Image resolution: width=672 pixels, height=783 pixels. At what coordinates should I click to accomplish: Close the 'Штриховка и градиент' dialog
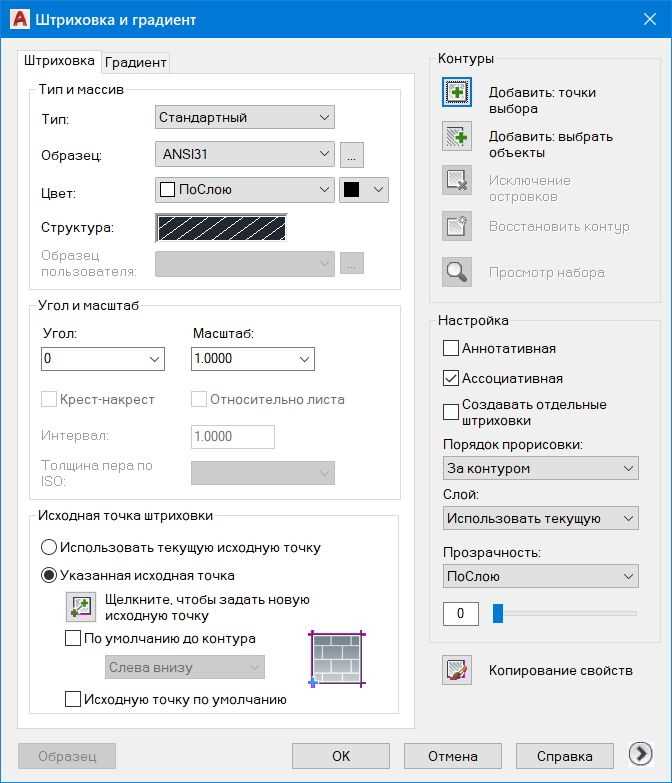pyautogui.click(x=650, y=19)
